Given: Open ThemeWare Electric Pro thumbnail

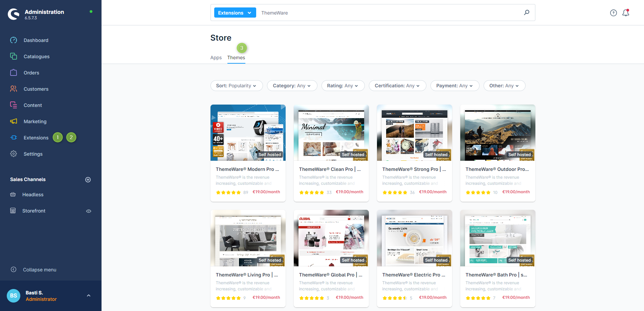Looking at the screenshot, I should click(415, 238).
